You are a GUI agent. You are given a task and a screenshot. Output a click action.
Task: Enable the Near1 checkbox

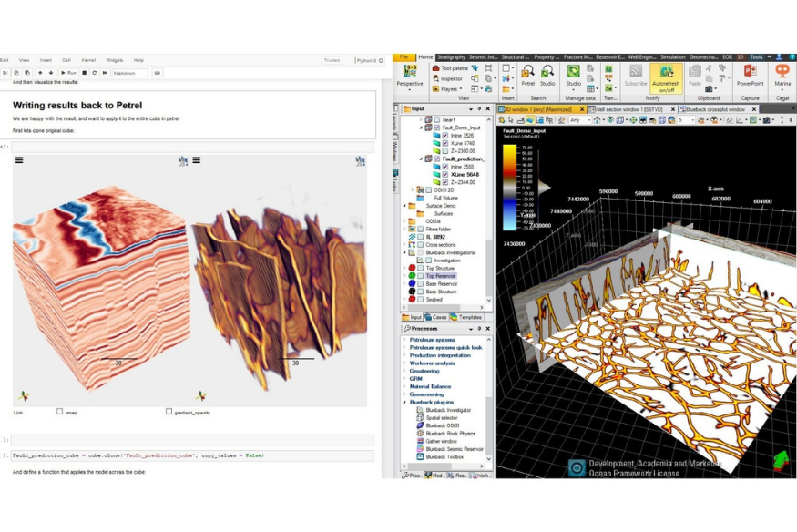436,120
